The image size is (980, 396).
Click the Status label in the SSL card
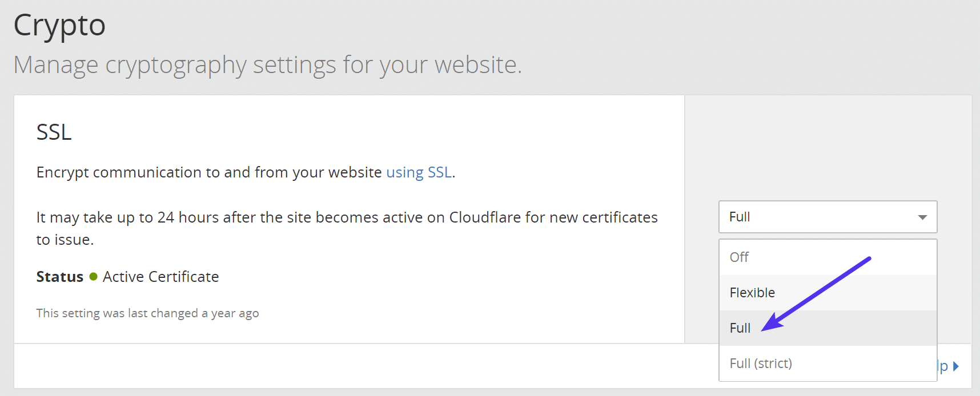pos(59,276)
